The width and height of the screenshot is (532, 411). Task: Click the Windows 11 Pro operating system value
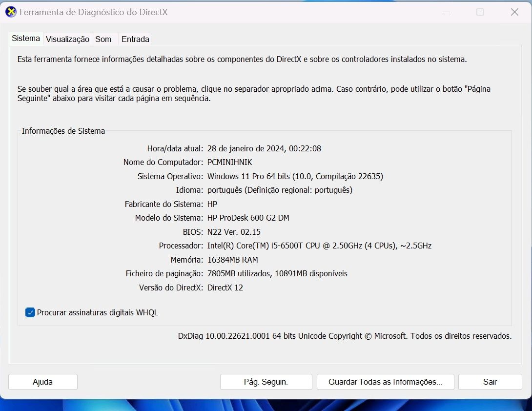pos(295,176)
